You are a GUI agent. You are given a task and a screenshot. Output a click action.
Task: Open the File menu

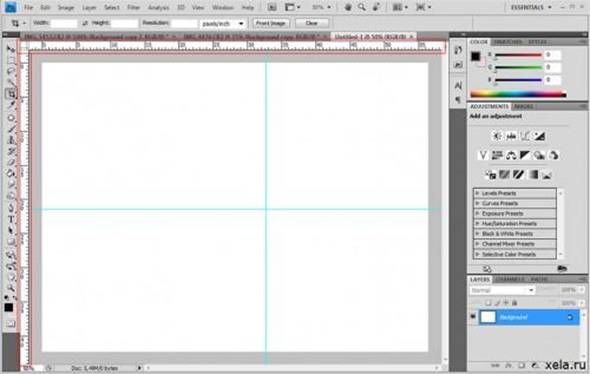[x=28, y=8]
